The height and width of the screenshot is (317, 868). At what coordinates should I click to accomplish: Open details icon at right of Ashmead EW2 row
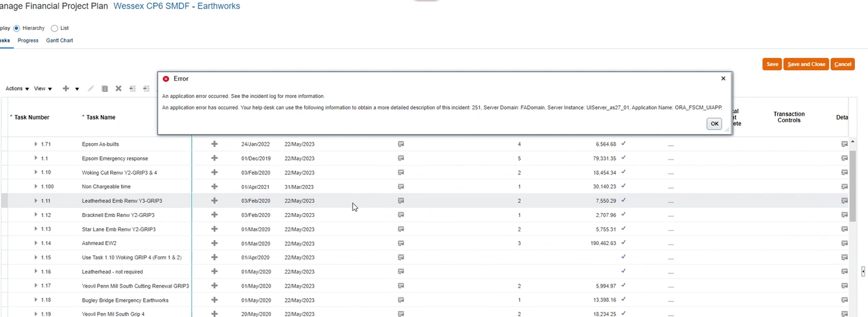tap(844, 243)
